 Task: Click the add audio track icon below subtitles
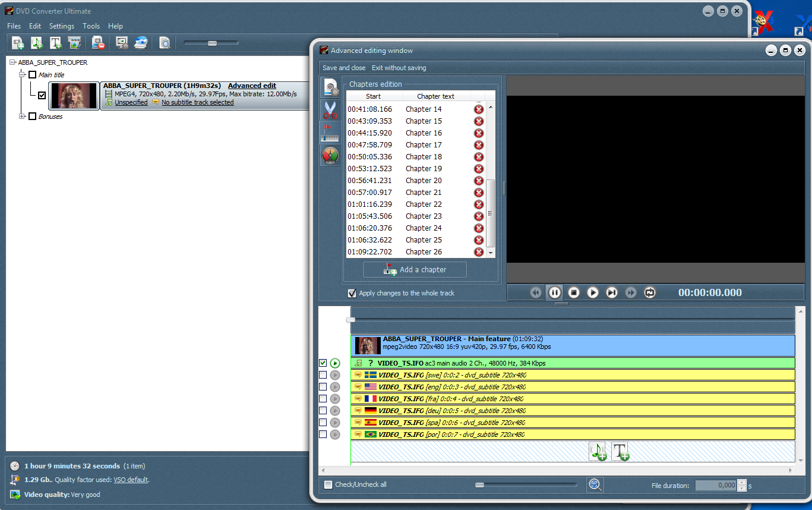pyautogui.click(x=598, y=452)
